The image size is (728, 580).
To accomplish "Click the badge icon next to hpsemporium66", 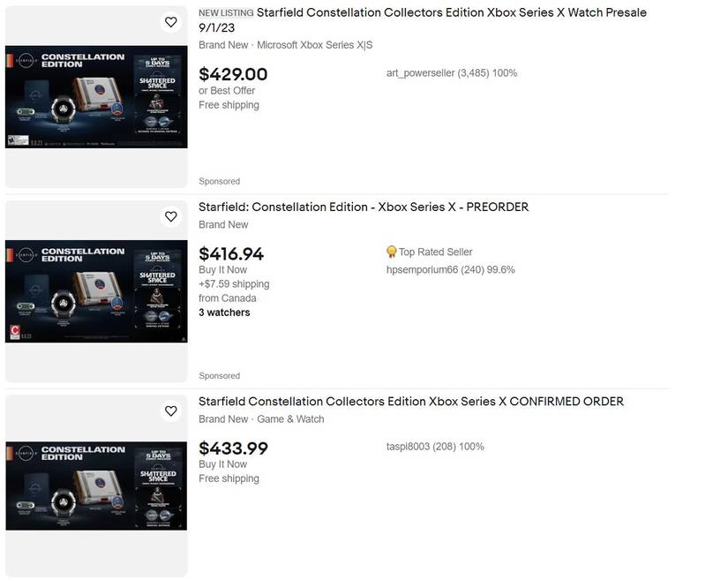I will (391, 251).
